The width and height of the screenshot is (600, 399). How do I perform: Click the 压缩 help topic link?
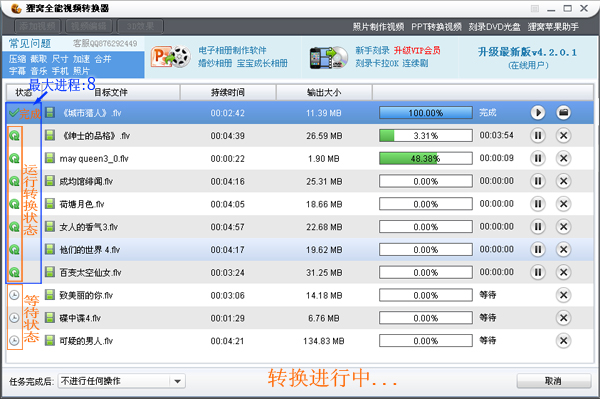[x=17, y=59]
